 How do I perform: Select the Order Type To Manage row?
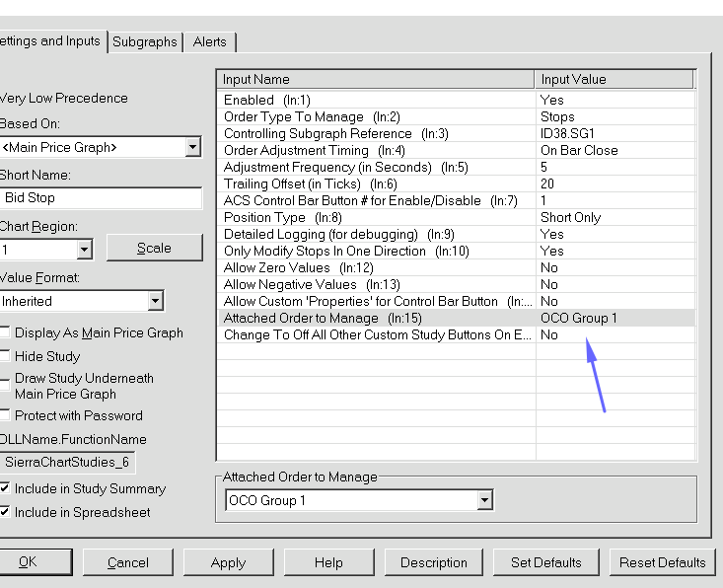(x=456, y=116)
